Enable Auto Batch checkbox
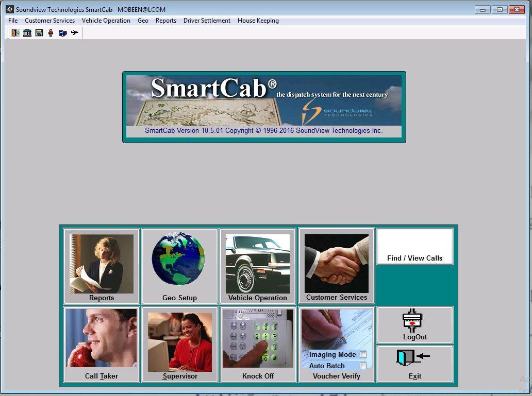The width and height of the screenshot is (532, 396). 363,366
